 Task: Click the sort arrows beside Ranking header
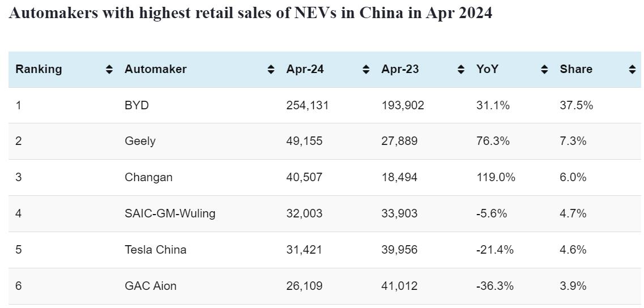click(109, 70)
